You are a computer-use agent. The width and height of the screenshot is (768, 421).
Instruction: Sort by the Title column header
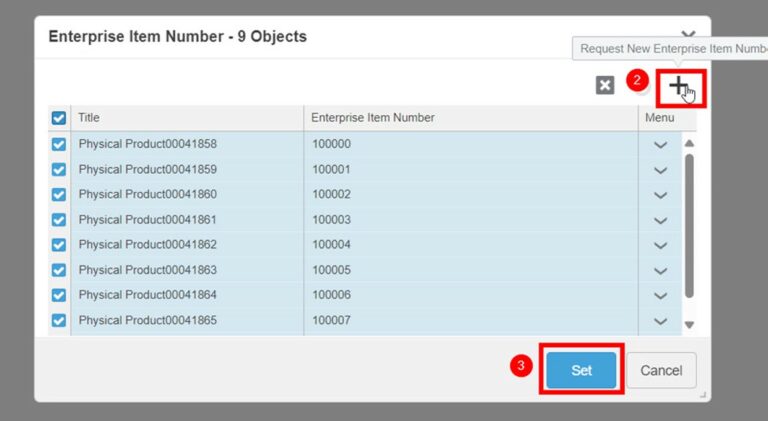tap(187, 118)
